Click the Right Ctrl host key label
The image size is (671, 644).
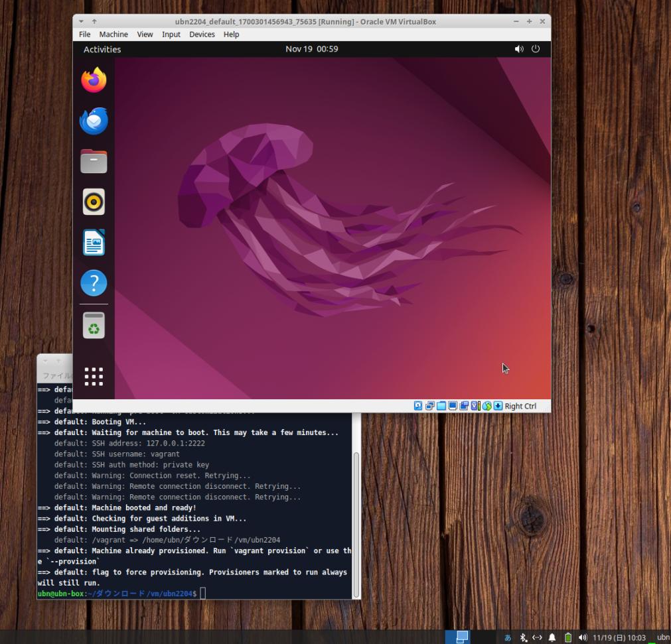coord(520,407)
